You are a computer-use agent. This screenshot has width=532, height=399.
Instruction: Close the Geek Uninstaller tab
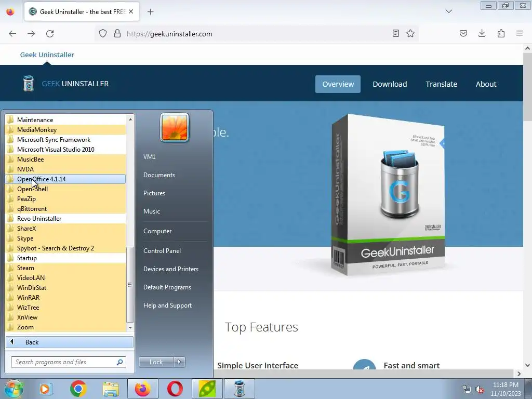pyautogui.click(x=131, y=11)
